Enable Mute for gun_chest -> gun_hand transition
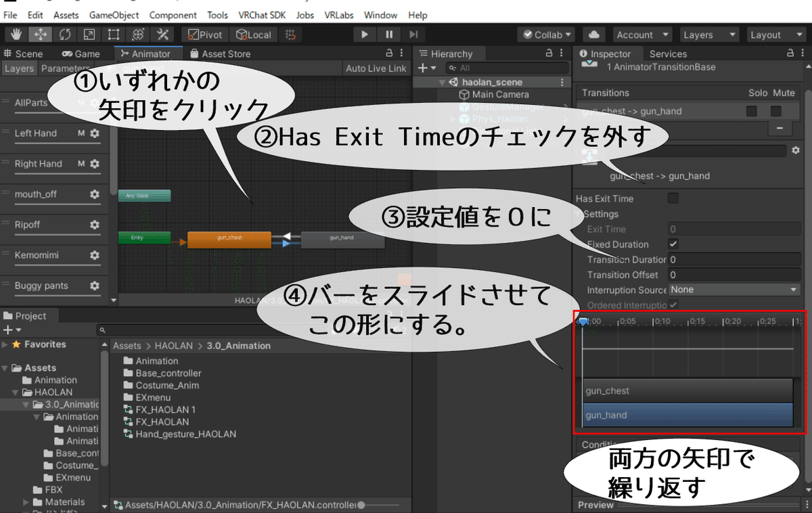Screen dimensions: 812x513 pos(776,111)
